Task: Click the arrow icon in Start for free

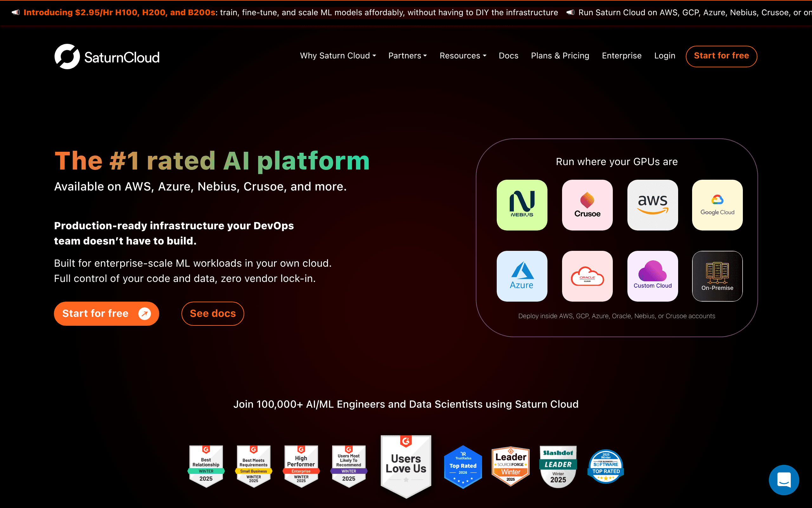Action: 145,313
